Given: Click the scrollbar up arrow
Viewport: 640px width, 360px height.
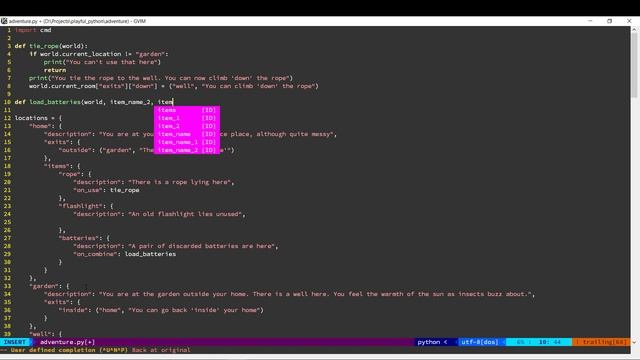Looking at the screenshot, I should tap(634, 29).
